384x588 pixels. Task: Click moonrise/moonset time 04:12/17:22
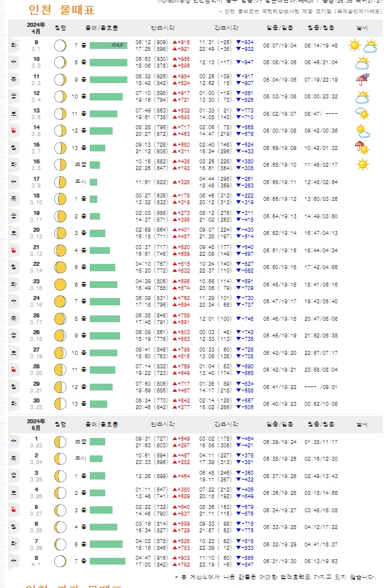(x=321, y=527)
